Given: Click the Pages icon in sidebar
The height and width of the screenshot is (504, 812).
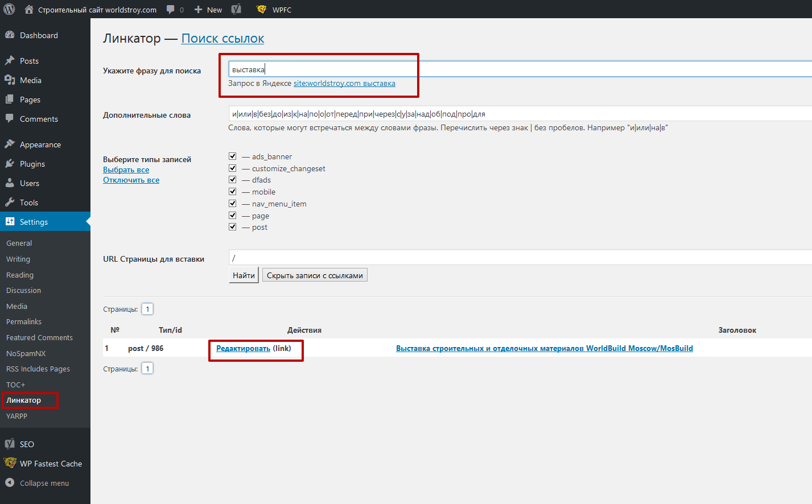Looking at the screenshot, I should [10, 100].
